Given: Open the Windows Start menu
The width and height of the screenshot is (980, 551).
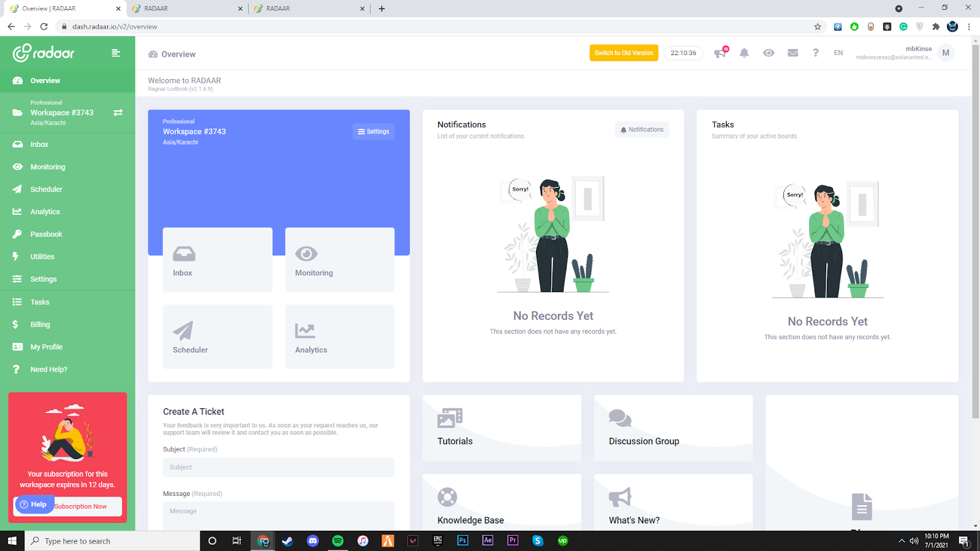Looking at the screenshot, I should [x=12, y=541].
